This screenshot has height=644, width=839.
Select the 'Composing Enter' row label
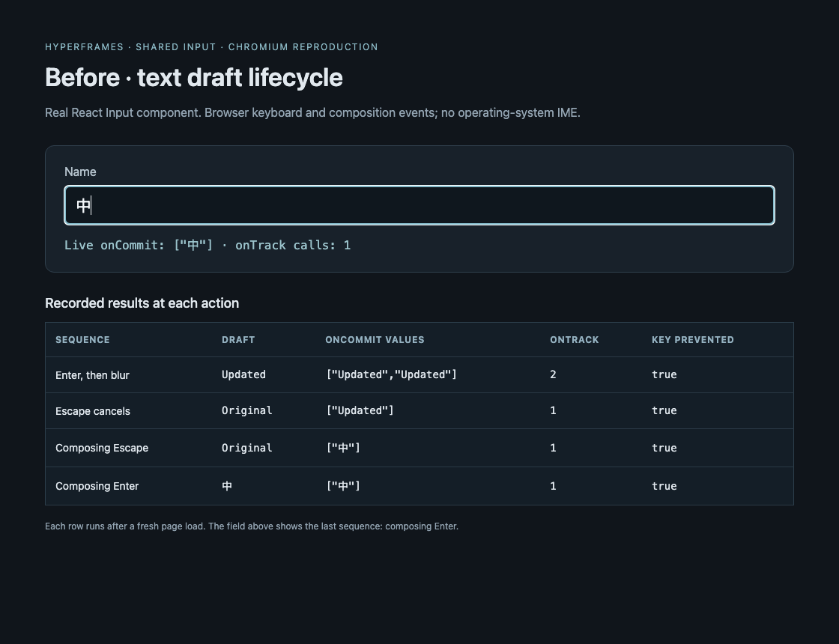[x=97, y=486]
